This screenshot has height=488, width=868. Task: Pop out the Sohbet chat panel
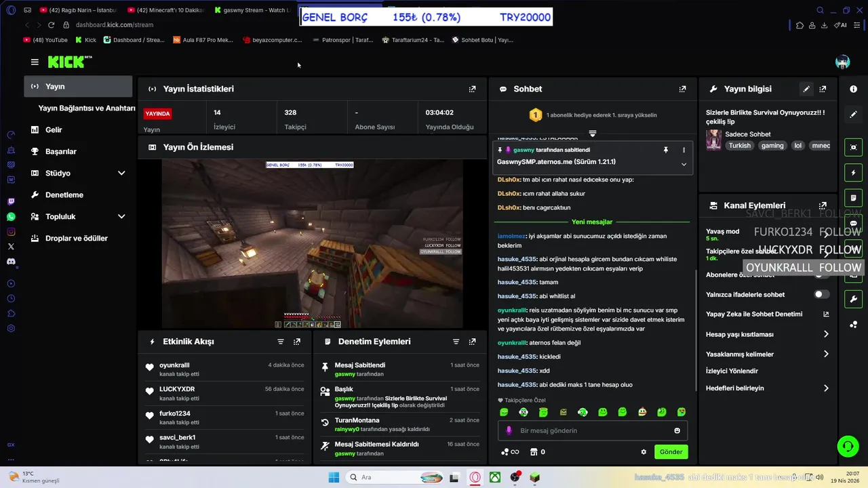point(682,89)
